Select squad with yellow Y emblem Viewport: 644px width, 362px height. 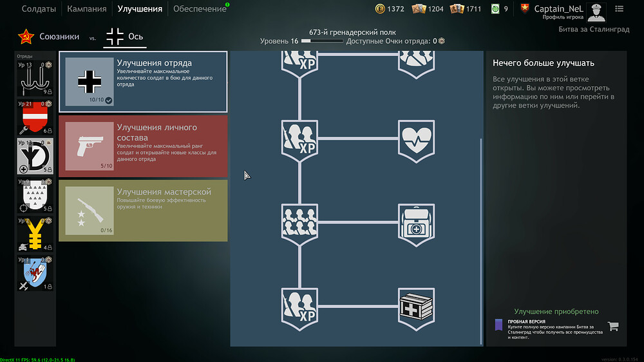coord(35,234)
